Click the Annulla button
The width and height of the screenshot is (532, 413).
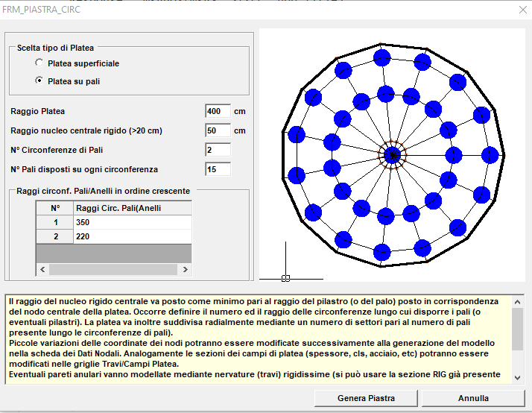coord(473,398)
